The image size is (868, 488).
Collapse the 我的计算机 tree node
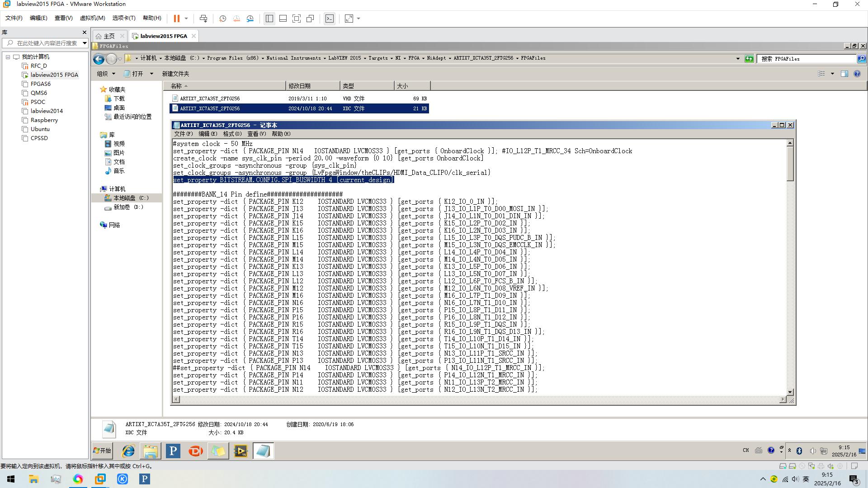pos(8,57)
